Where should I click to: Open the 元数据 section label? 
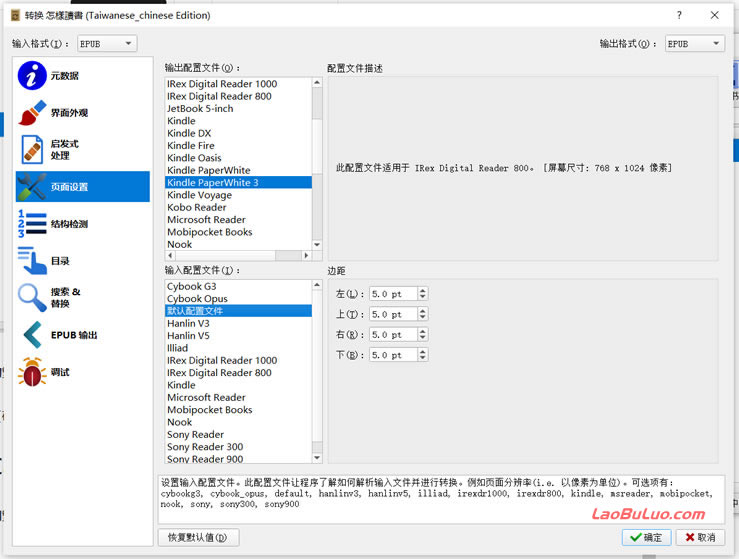point(65,75)
